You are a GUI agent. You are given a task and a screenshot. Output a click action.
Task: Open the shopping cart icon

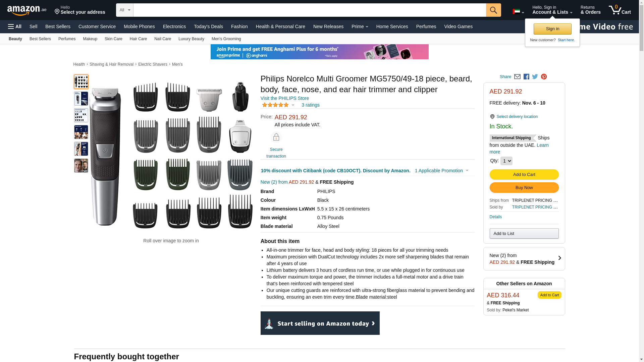point(620,10)
